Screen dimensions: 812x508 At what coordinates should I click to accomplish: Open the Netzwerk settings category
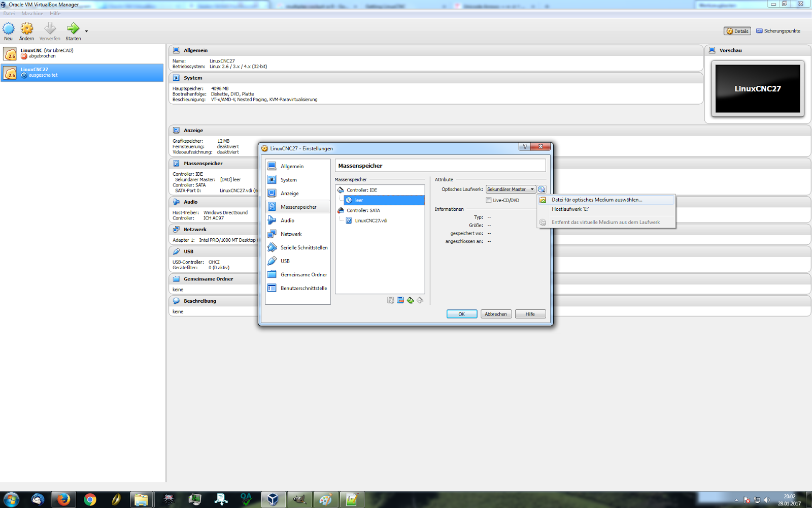(x=298, y=234)
